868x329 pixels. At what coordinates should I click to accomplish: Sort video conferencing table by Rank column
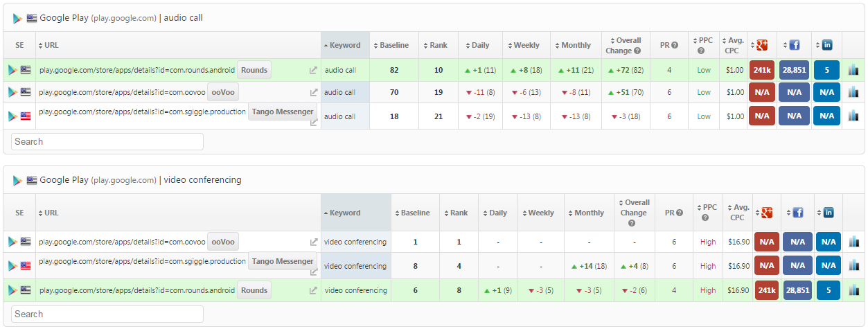click(459, 213)
